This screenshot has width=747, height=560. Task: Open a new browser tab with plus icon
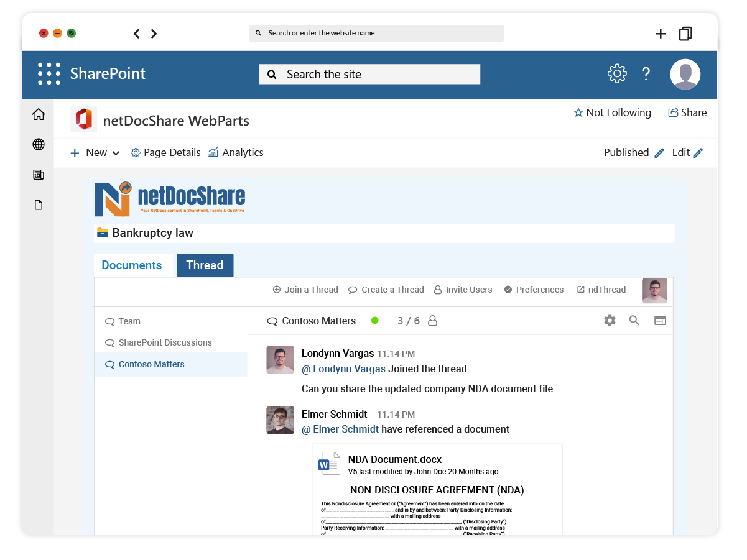661,34
